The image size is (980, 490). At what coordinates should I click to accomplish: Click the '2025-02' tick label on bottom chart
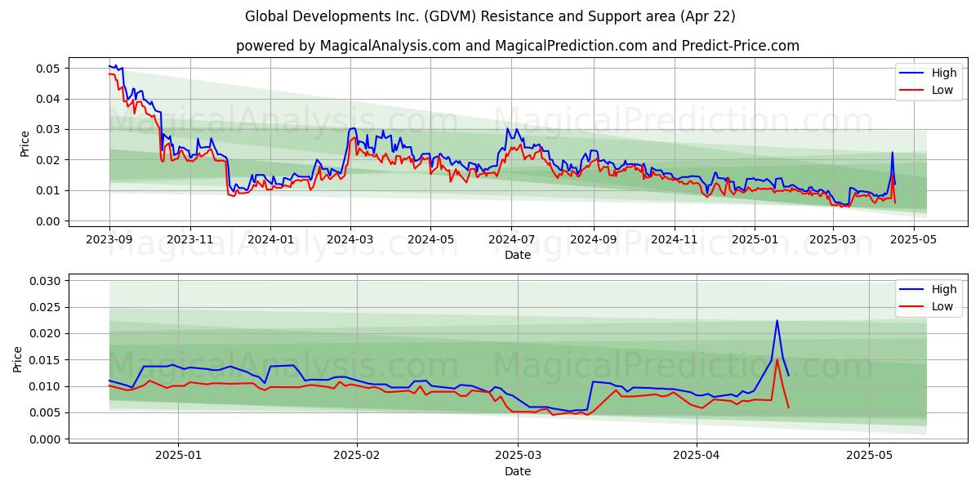[x=357, y=456]
